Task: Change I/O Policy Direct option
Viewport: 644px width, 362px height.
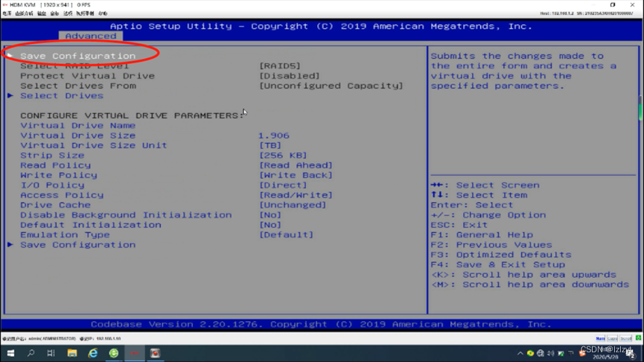Action: tap(283, 185)
